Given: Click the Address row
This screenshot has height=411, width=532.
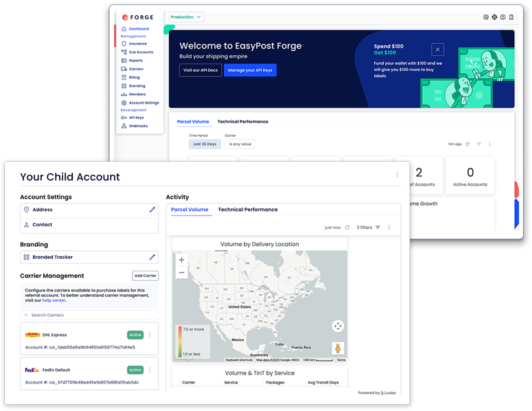Looking at the screenshot, I should (89, 210).
